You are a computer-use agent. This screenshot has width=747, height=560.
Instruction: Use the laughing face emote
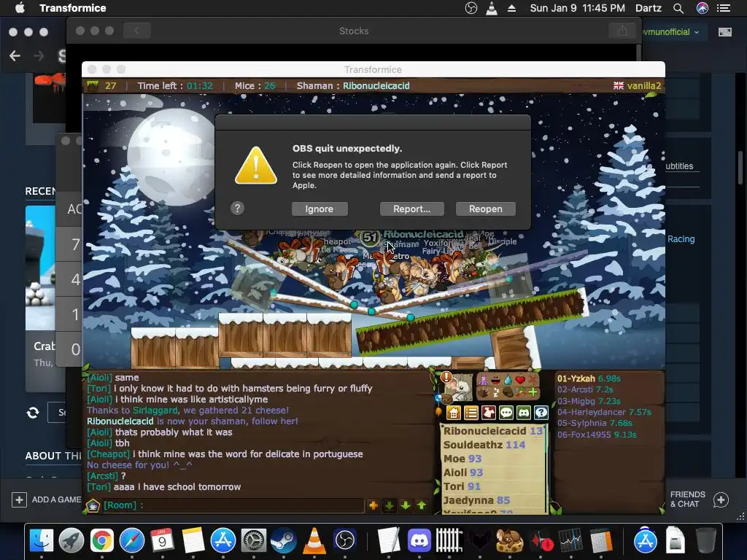(x=496, y=379)
